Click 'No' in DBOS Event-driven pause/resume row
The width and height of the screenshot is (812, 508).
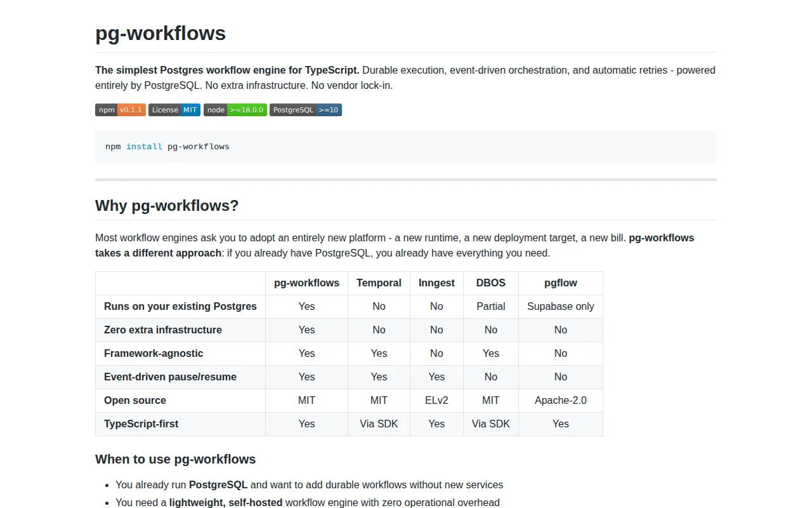pyautogui.click(x=491, y=377)
